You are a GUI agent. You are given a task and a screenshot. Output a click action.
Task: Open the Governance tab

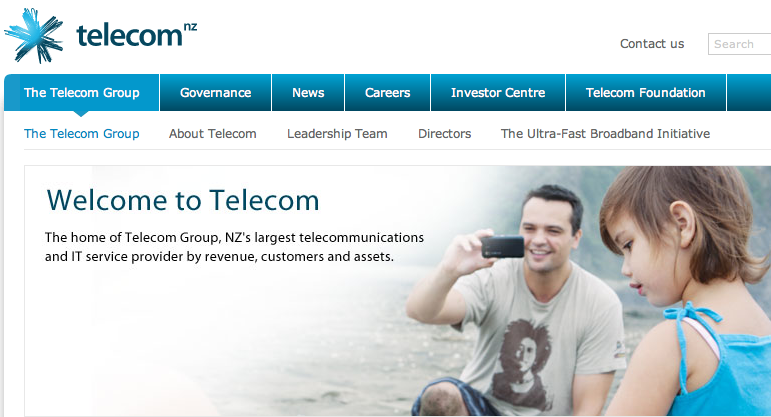[215, 92]
